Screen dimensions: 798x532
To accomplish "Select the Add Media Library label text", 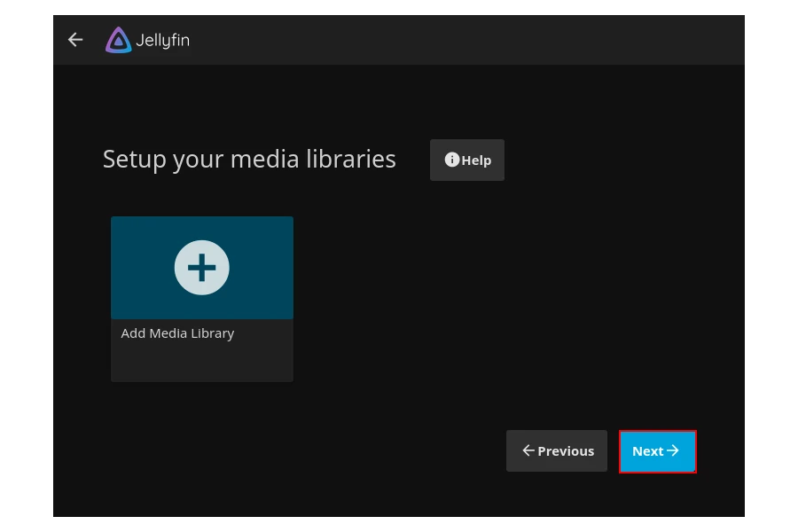I will click(x=177, y=333).
